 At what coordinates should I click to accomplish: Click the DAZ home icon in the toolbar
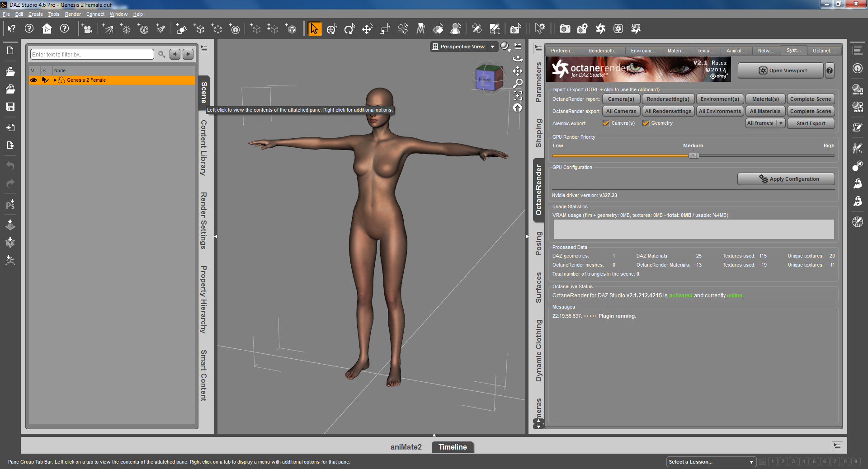(x=47, y=29)
